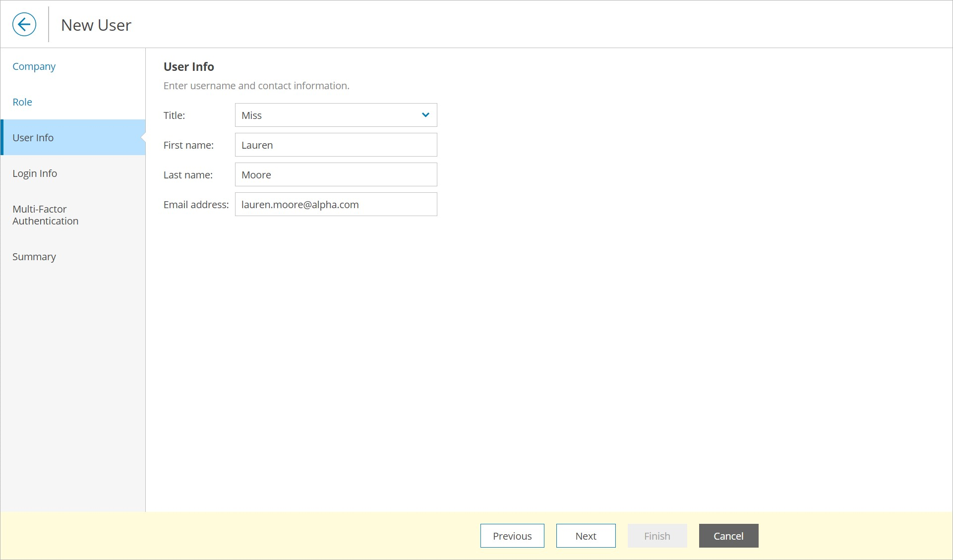Click the Email address label

tap(196, 205)
